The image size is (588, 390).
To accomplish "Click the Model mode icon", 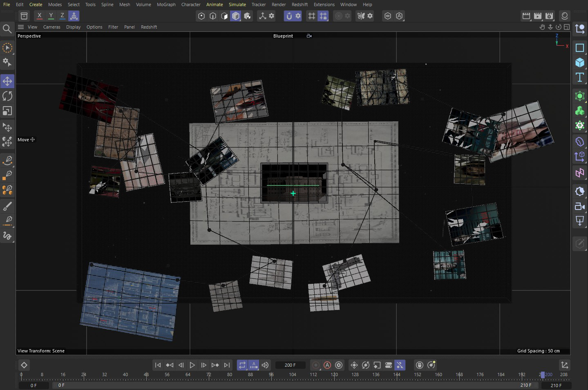I will [236, 16].
